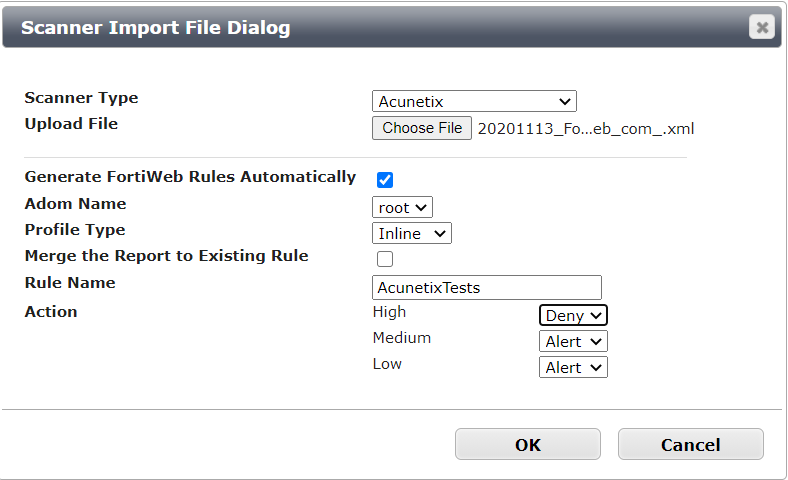Click the selected file name 20201113_Fo...eb_com_.xml
Viewport: 788px width, 480px height.
coord(586,129)
